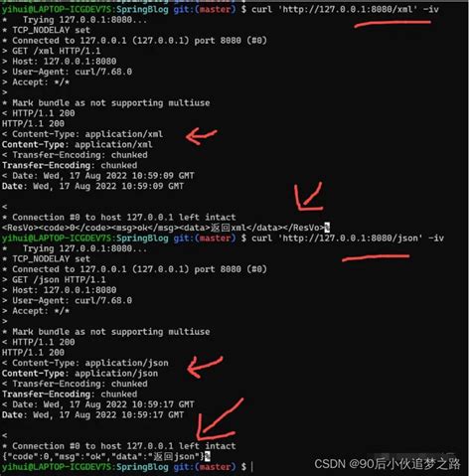Click the red underline beneath the xml command
Viewport: 471px width, 476px height.
[392, 24]
